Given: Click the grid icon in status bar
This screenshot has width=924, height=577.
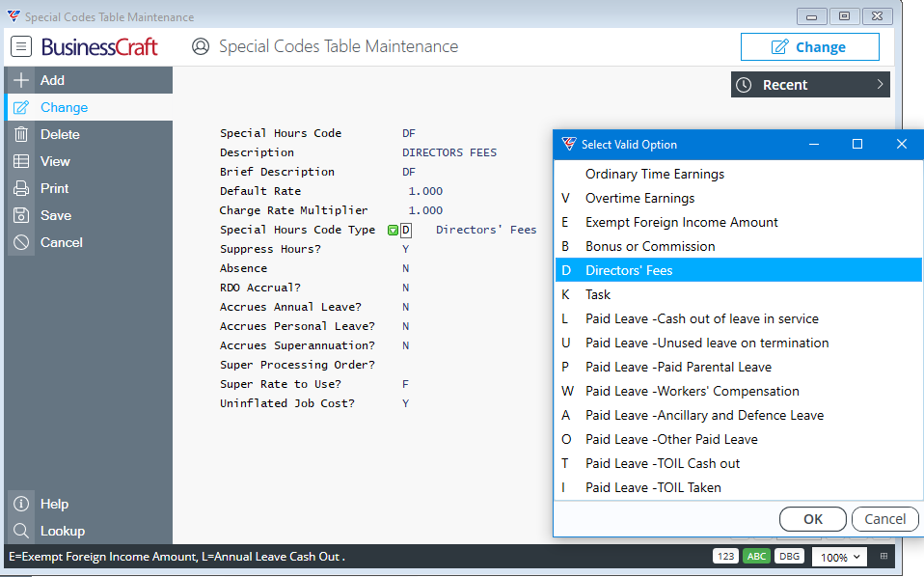Looking at the screenshot, I should [x=883, y=556].
